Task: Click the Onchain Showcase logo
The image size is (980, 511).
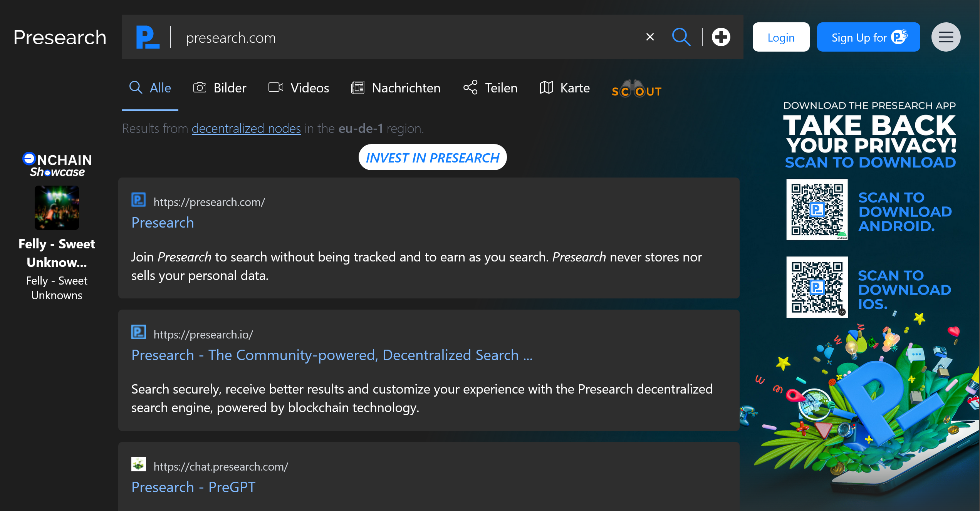Action: [x=57, y=165]
